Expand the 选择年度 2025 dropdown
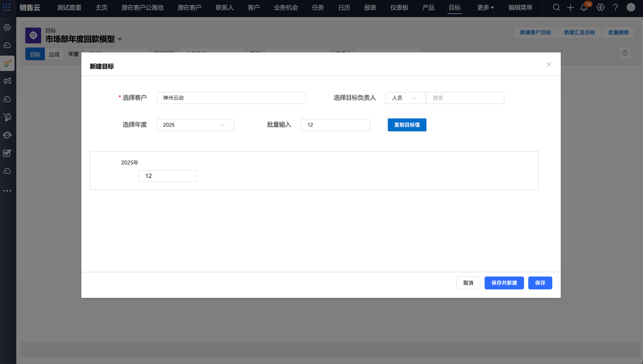Image resolution: width=643 pixels, height=364 pixels. click(195, 125)
